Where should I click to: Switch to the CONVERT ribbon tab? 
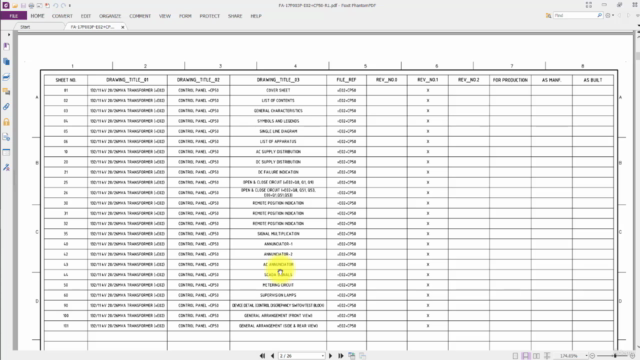62,16
